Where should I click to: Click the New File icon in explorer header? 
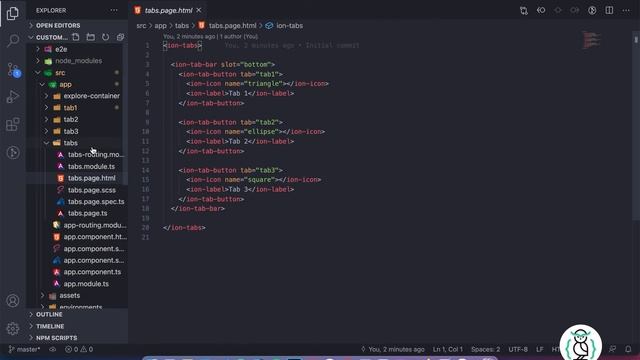point(76,37)
